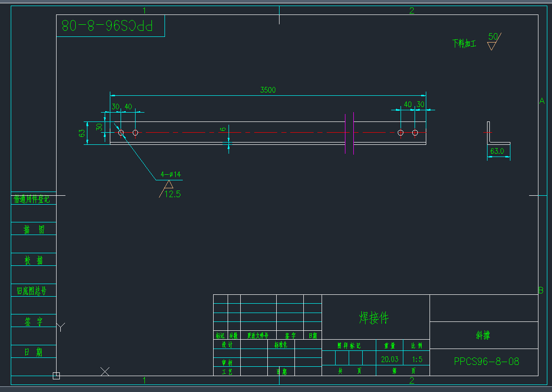Click the 日期 label in the left sidebar
552x392 pixels.
click(34, 352)
